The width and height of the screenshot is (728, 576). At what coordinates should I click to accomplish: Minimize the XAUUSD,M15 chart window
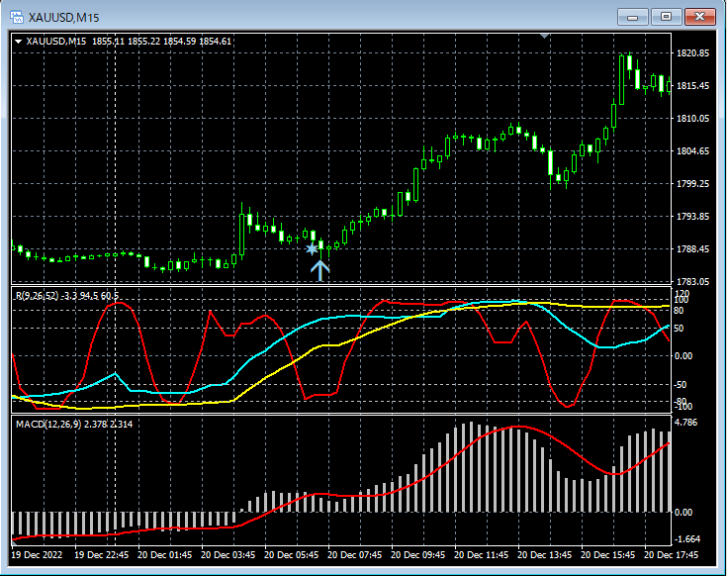pos(632,17)
